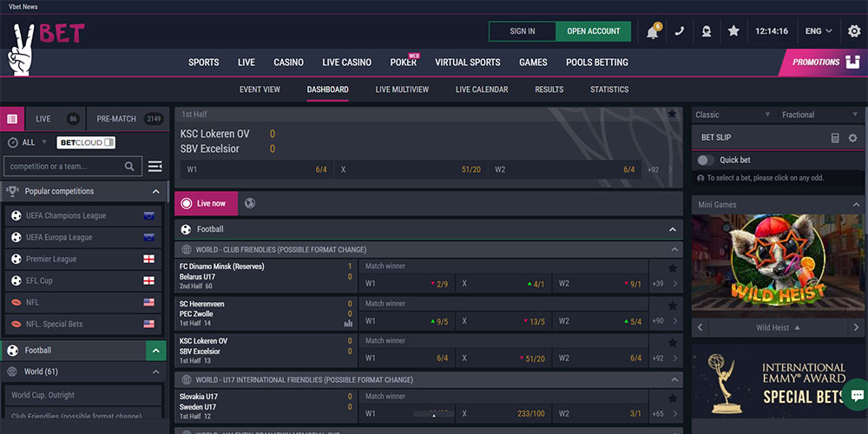Toggle the Quick bet switch
The height and width of the screenshot is (434, 868).
point(707,160)
